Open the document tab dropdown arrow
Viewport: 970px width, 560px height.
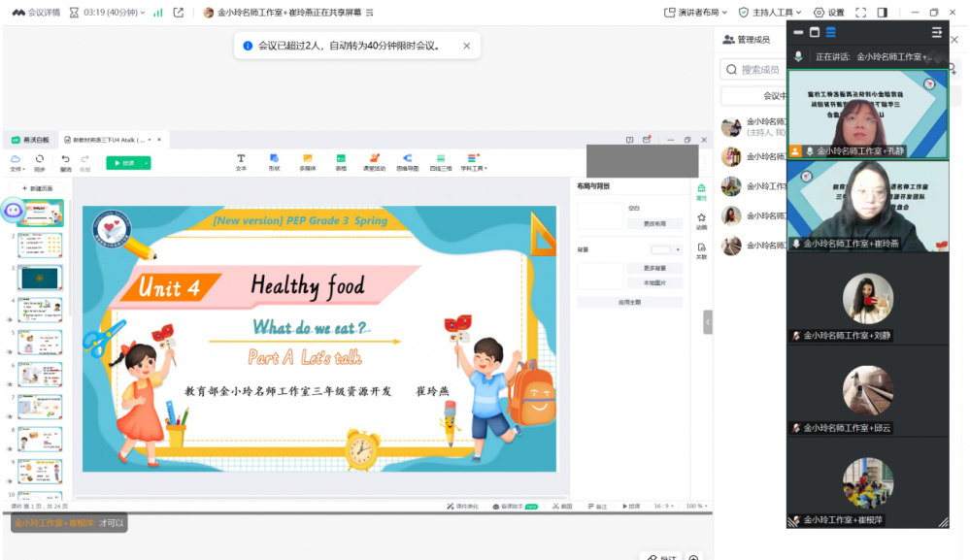tap(150, 140)
